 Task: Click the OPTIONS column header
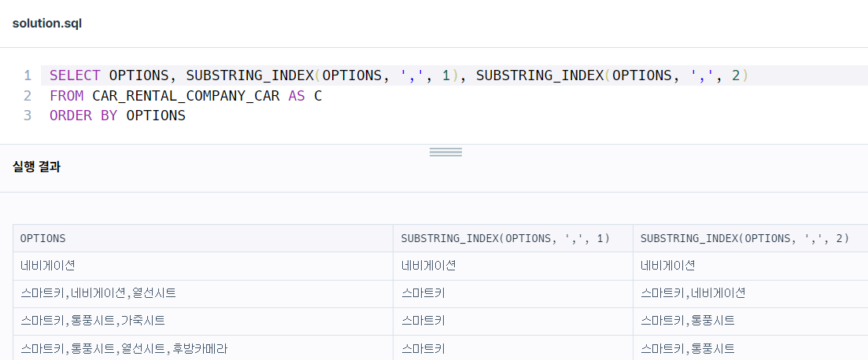click(203, 238)
